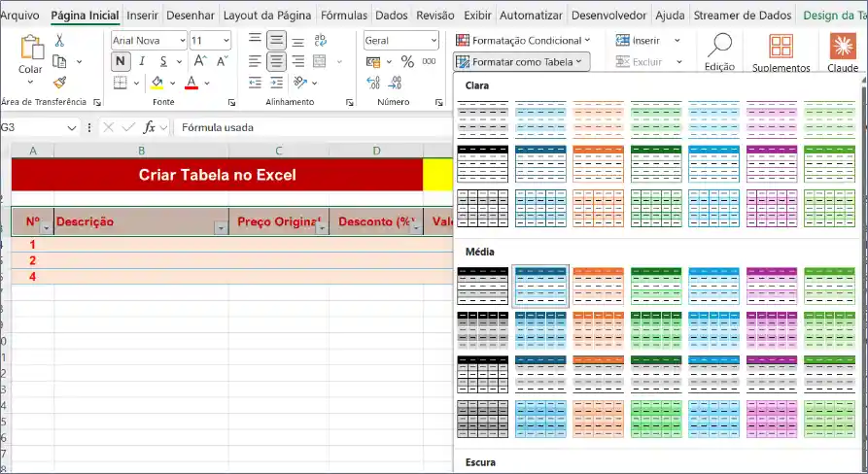Select the Criar Tabela no Excel title cell
The height and width of the screenshot is (474, 868).
coord(217,175)
